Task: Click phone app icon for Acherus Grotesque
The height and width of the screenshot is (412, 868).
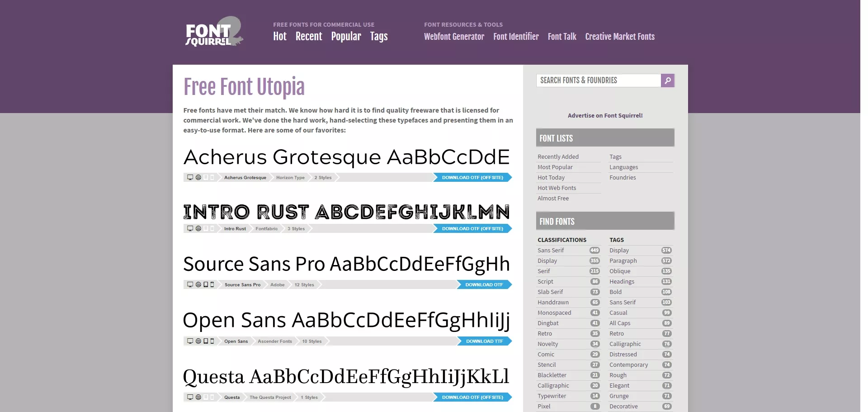Action: pos(212,177)
